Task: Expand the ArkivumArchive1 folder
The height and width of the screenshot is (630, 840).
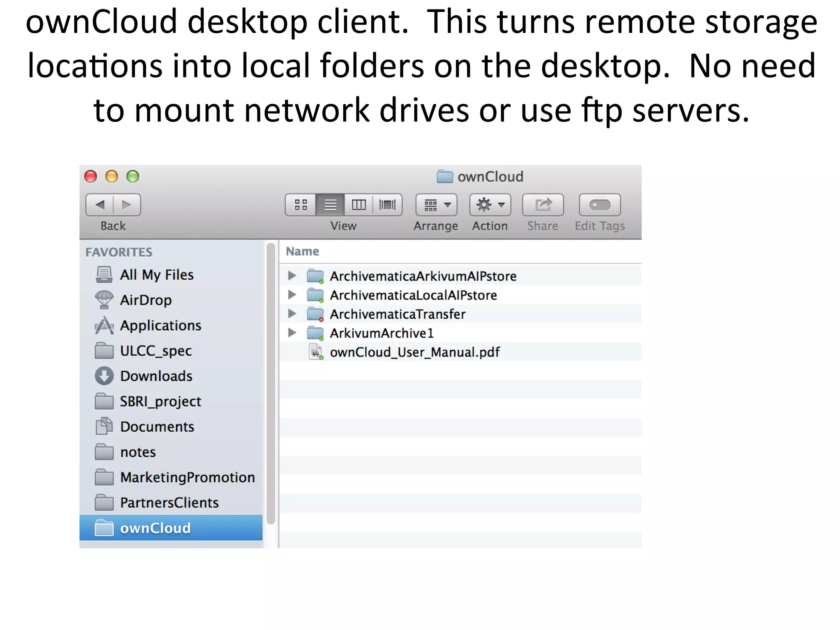Action: (x=292, y=333)
